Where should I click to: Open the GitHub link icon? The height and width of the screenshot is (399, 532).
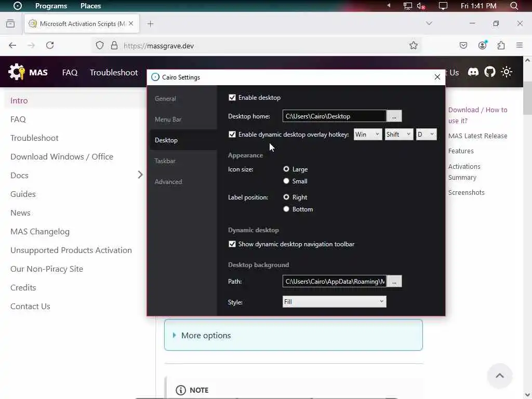(489, 72)
